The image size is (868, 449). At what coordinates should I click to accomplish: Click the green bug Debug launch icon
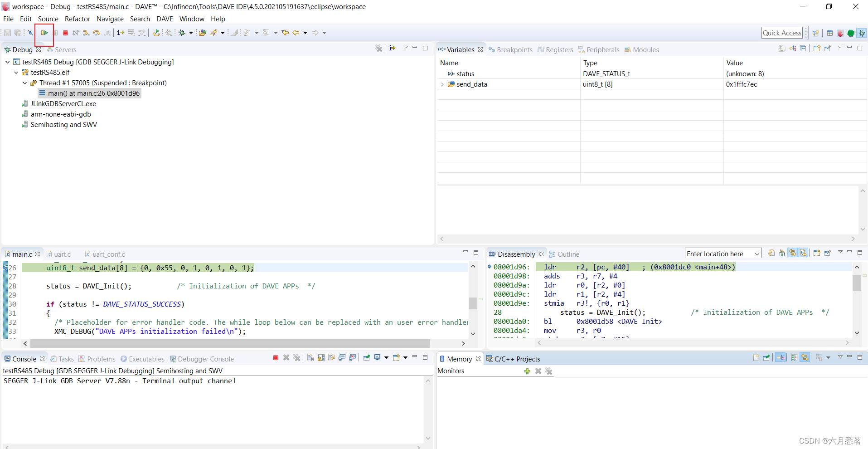(x=182, y=33)
